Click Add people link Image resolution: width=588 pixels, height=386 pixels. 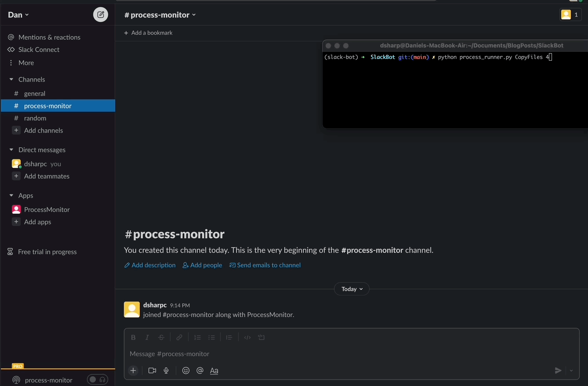[x=202, y=265]
